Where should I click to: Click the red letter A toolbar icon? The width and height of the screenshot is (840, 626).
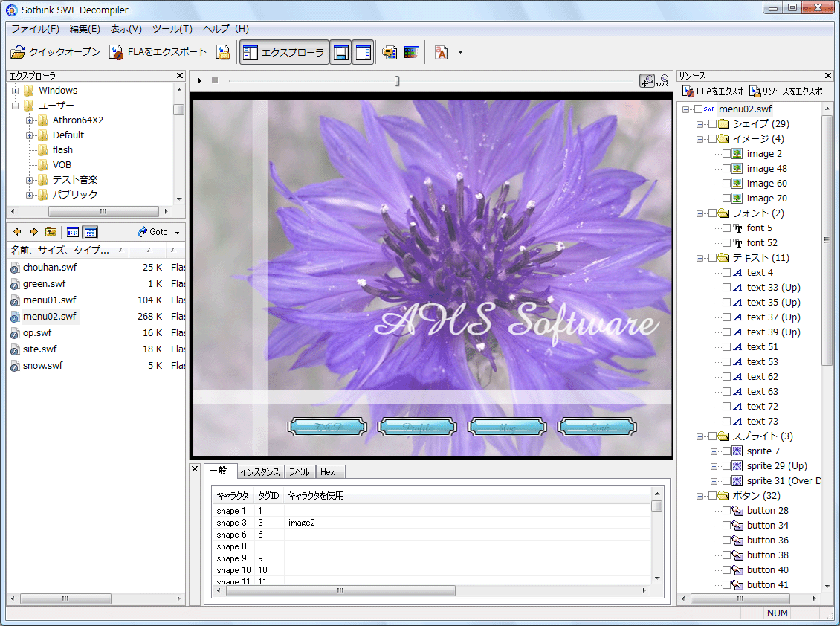441,53
